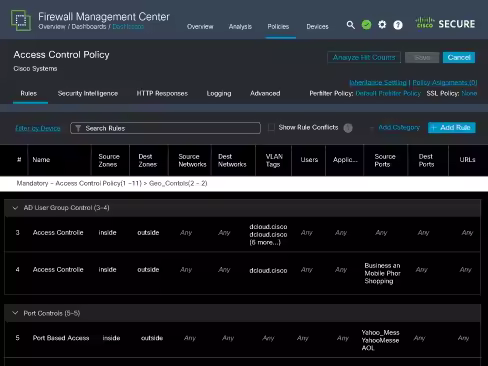The image size is (488, 366).
Task: Switch to the HTTP Responses tab
Action: point(162,93)
